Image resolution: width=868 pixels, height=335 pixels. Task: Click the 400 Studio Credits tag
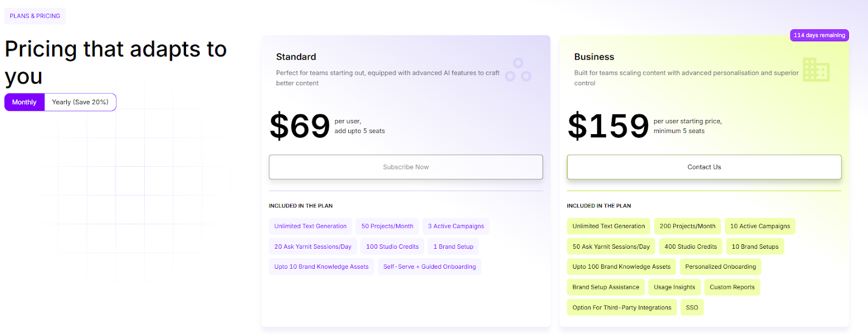pyautogui.click(x=690, y=246)
